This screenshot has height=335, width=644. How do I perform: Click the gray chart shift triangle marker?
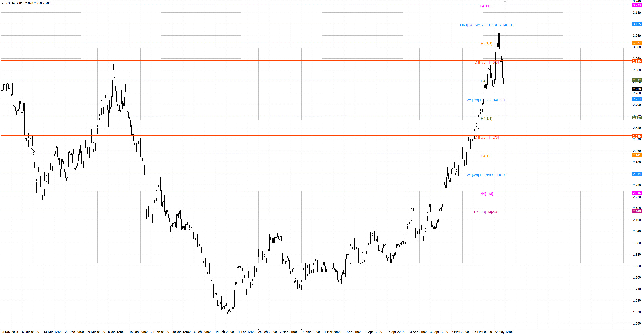[x=505, y=2]
